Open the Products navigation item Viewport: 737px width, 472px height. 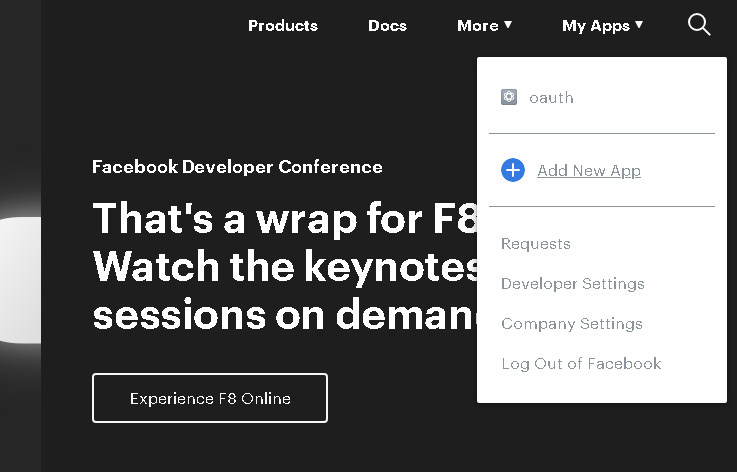[x=283, y=26]
